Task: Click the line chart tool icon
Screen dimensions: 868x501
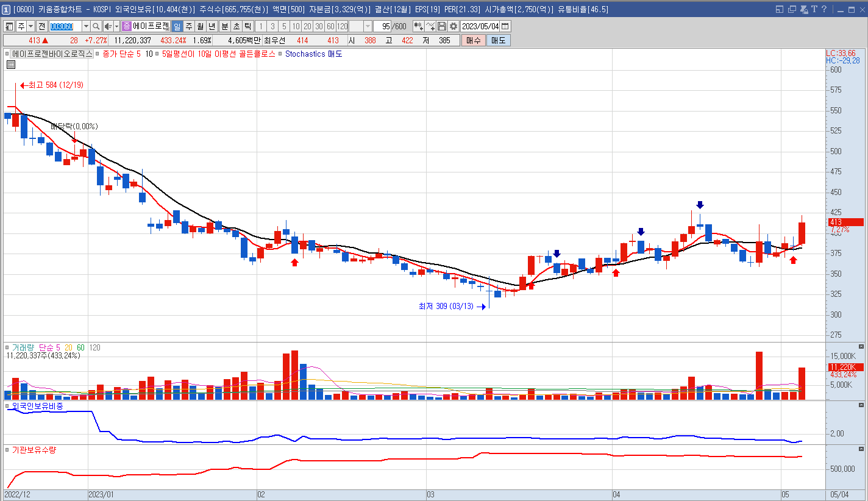Action: pyautogui.click(x=430, y=26)
